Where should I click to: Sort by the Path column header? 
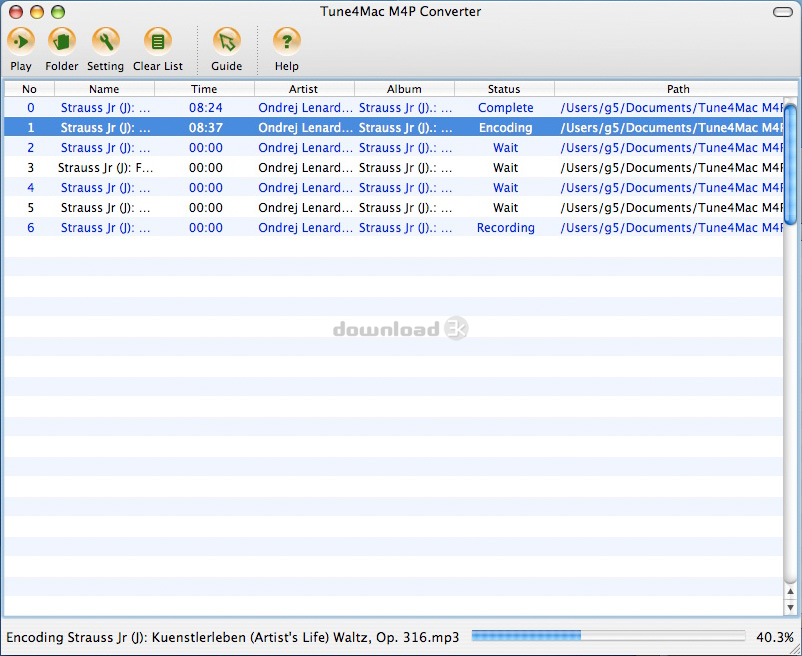[678, 89]
